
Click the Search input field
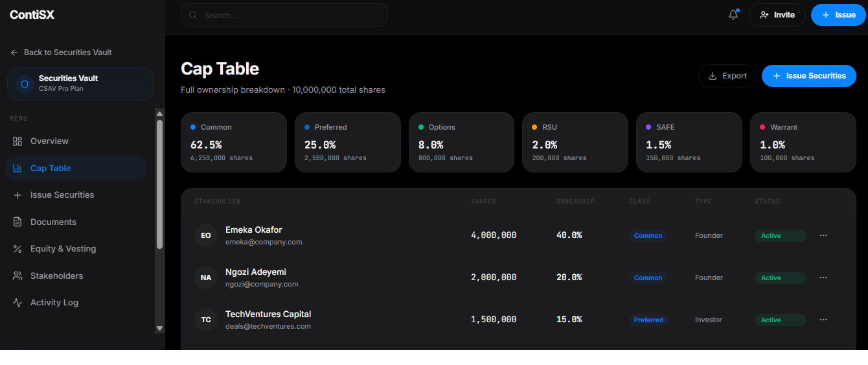coord(284,15)
